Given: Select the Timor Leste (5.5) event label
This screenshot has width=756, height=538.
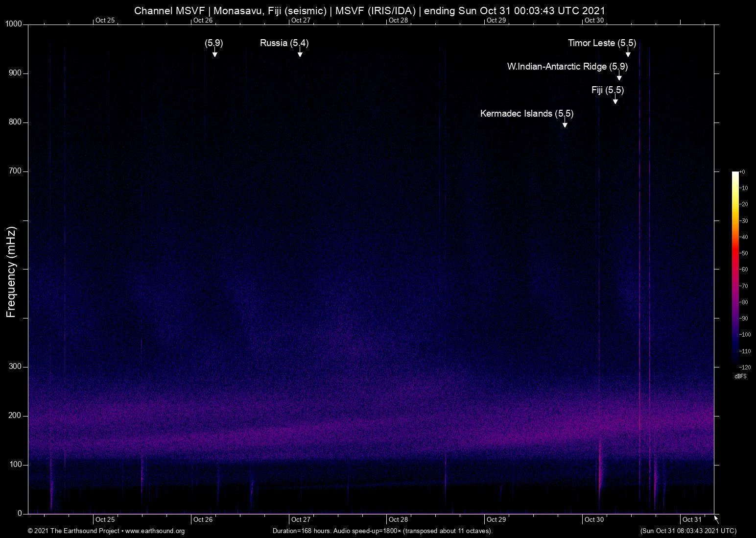Looking at the screenshot, I should 602,43.
